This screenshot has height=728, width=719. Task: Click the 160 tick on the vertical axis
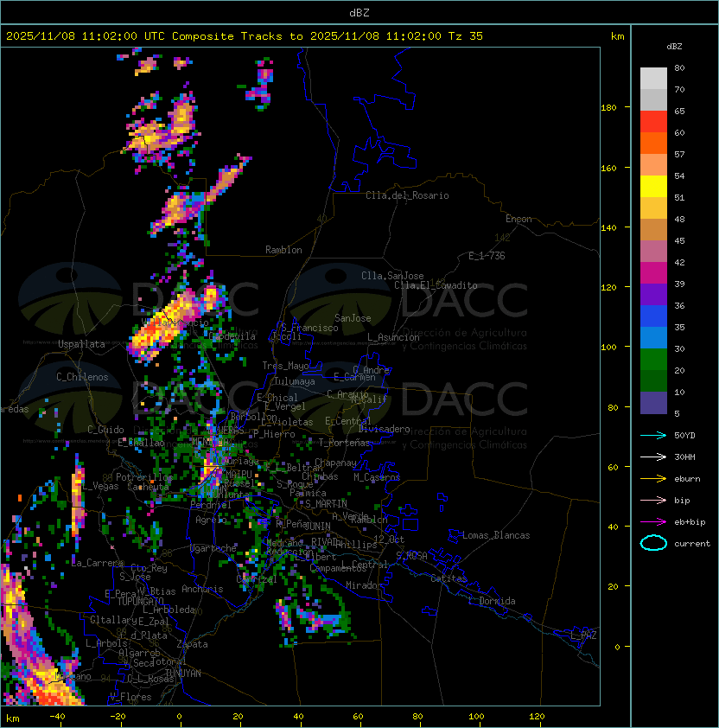tap(608, 168)
